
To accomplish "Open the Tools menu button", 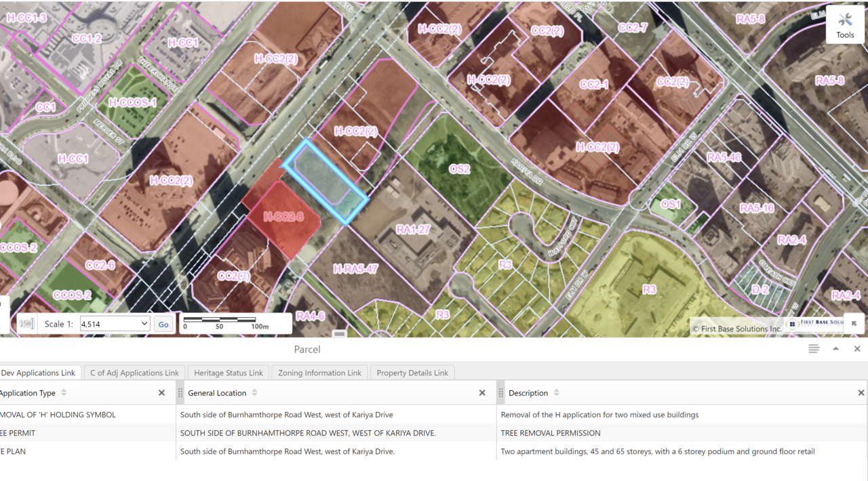I will [844, 25].
